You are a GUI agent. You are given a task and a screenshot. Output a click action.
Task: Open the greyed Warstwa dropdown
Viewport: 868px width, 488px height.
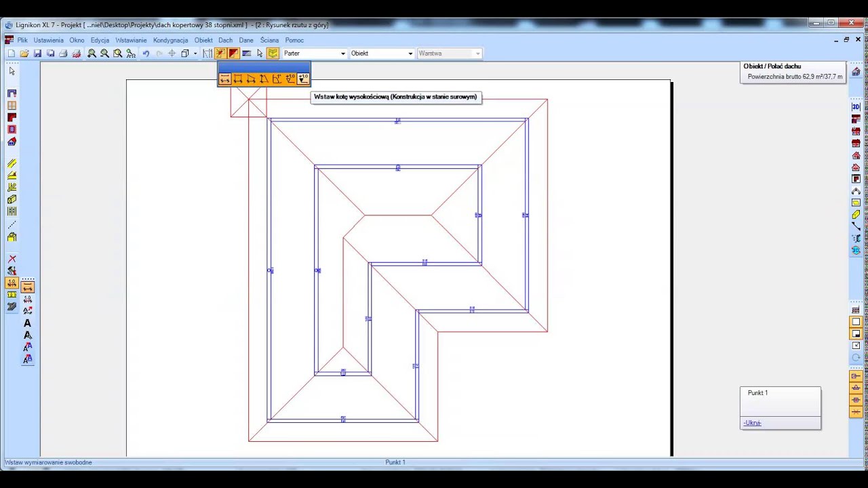[x=450, y=54]
